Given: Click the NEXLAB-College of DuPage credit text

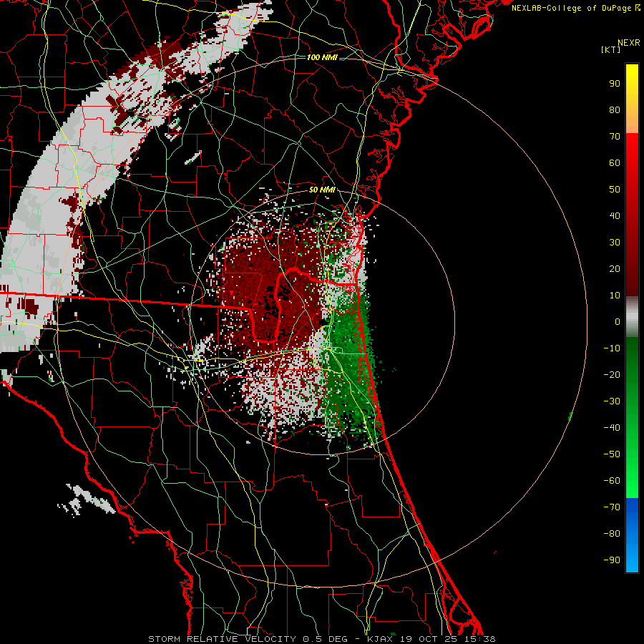Looking at the screenshot, I should click(572, 8).
